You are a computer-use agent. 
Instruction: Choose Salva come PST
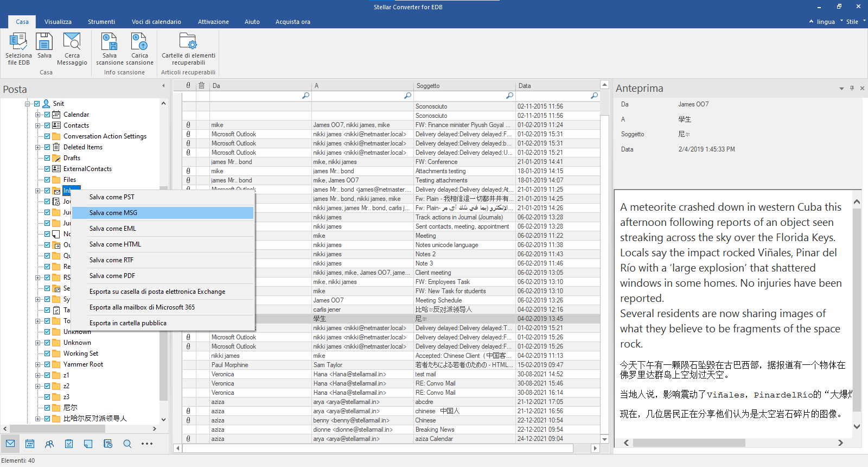coord(163,197)
